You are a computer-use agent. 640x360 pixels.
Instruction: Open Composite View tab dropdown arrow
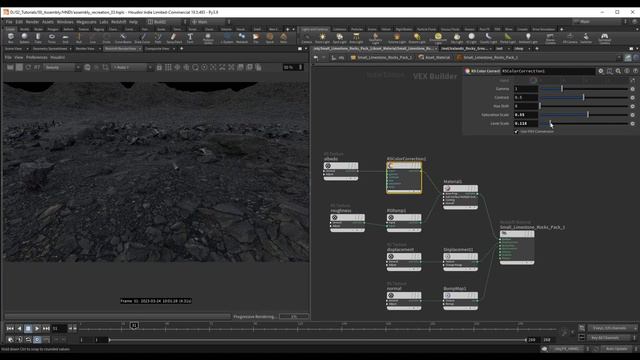[x=174, y=49]
